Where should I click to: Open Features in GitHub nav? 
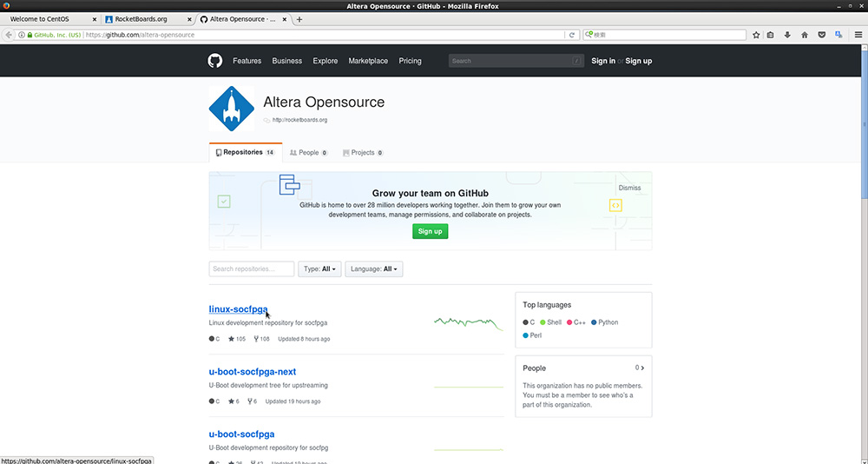point(247,61)
